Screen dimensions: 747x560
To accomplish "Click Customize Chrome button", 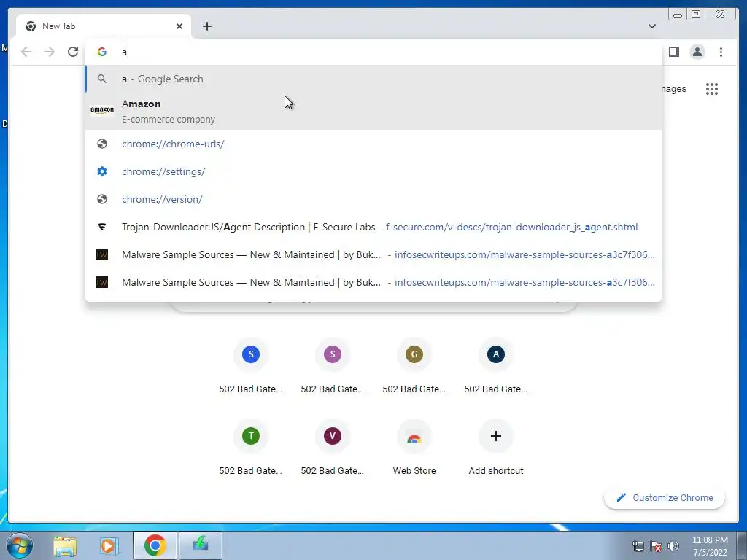I will coord(665,497).
